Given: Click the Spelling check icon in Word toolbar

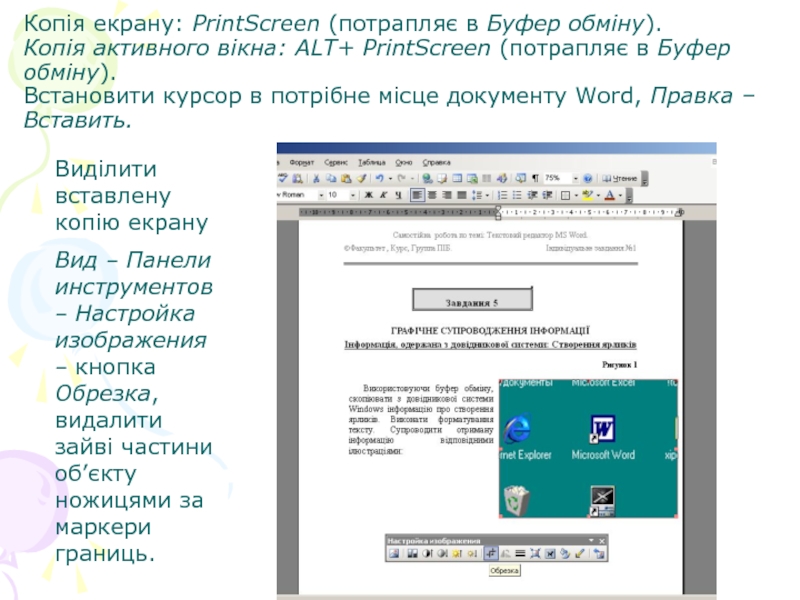Looking at the screenshot, I should coord(283,178).
